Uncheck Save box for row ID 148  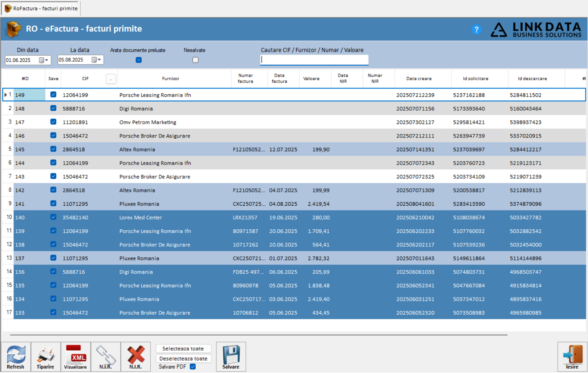point(53,108)
